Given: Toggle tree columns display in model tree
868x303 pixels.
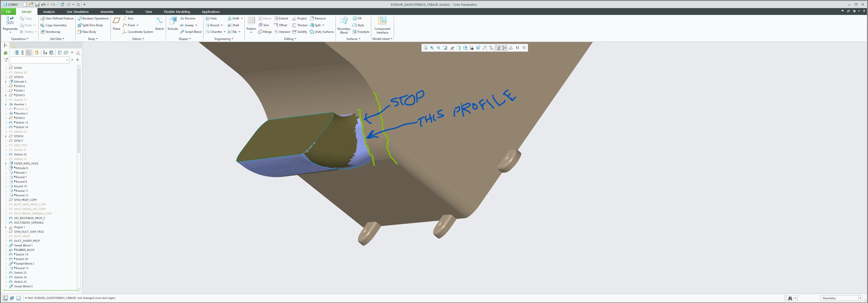Looking at the screenshot, I should point(29,53).
